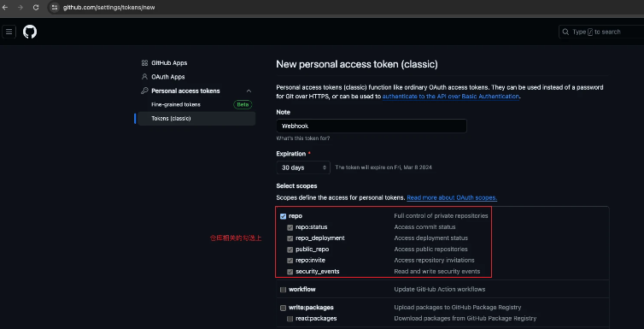Viewport: 644px width, 329px height.
Task: Click the search magnifier icon
Action: point(565,32)
